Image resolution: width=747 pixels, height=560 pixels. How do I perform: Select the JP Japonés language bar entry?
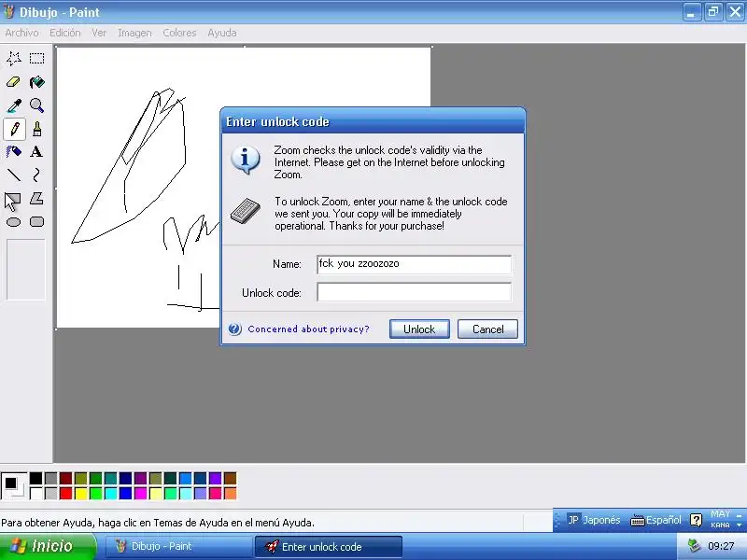[594, 520]
